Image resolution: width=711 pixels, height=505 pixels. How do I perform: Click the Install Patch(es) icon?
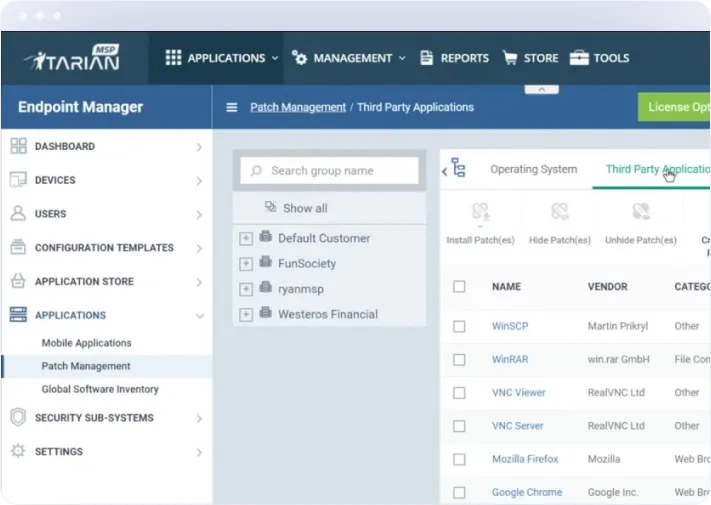coord(480,212)
